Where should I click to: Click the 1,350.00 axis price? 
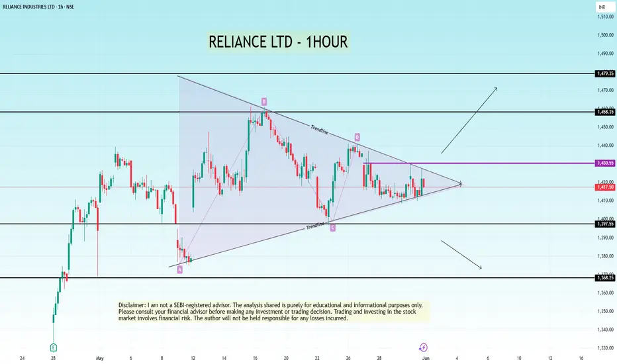tap(605, 311)
